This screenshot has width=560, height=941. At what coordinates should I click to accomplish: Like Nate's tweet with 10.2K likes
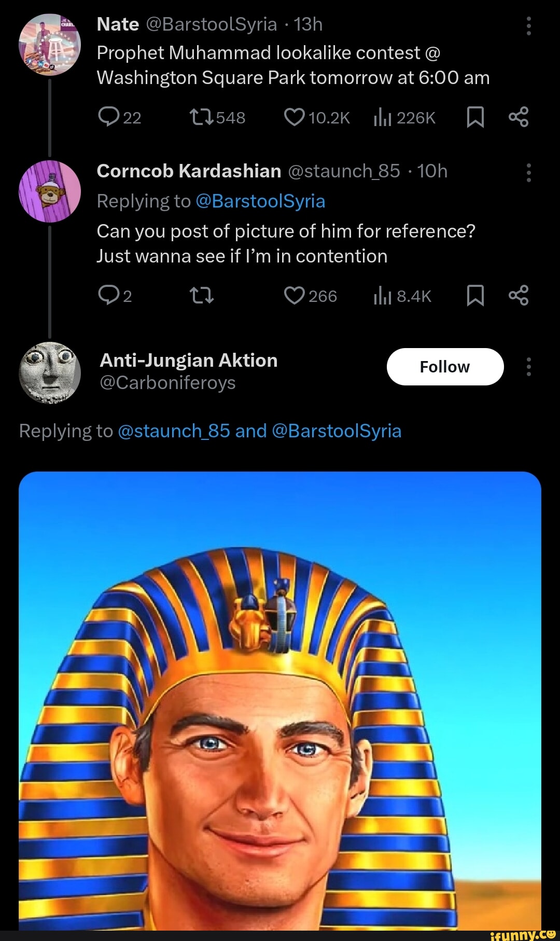[294, 117]
